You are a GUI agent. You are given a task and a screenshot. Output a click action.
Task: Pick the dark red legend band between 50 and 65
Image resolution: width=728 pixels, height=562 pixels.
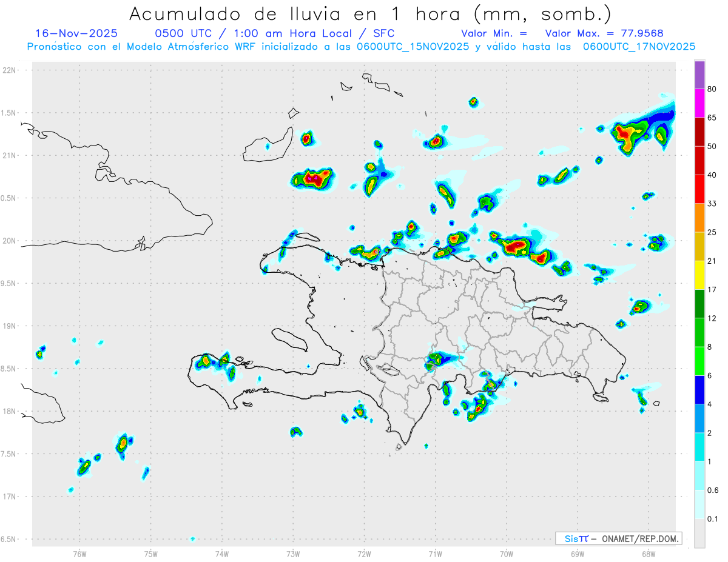699,132
